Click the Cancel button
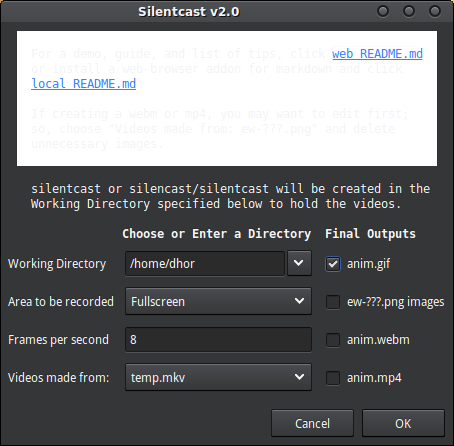The width and height of the screenshot is (454, 446). pyautogui.click(x=312, y=423)
